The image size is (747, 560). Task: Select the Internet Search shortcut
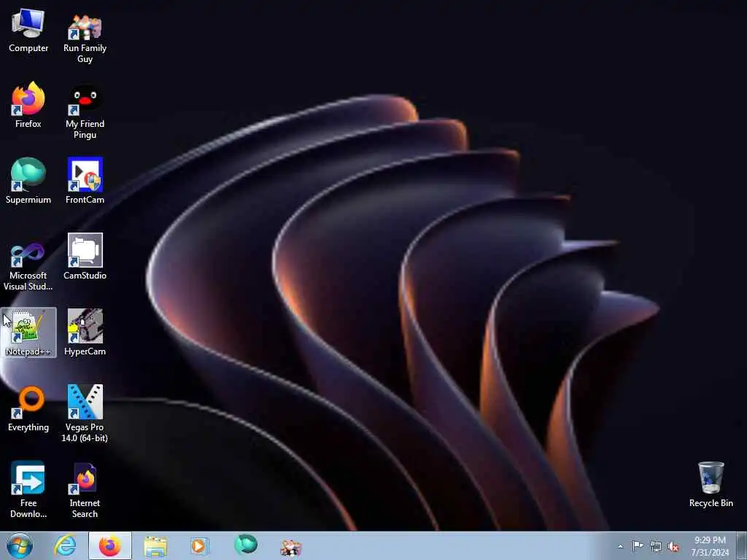pyautogui.click(x=85, y=489)
